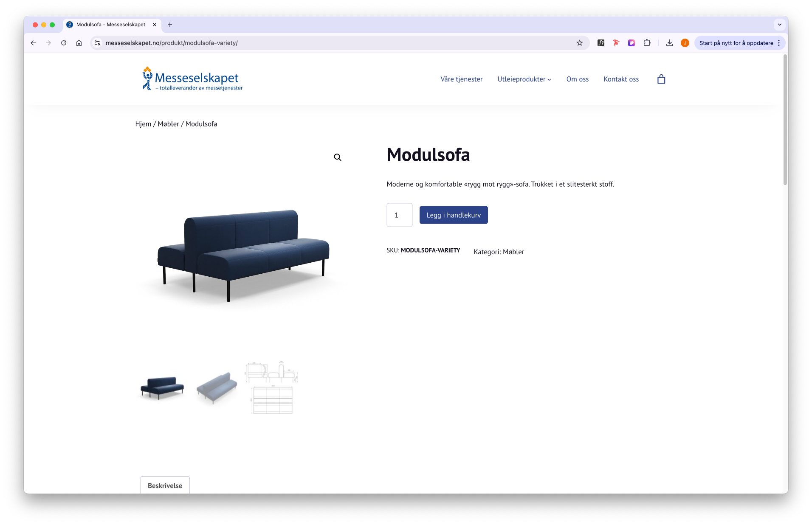The width and height of the screenshot is (812, 525).
Task: View site information icon in address bar
Action: (x=97, y=43)
